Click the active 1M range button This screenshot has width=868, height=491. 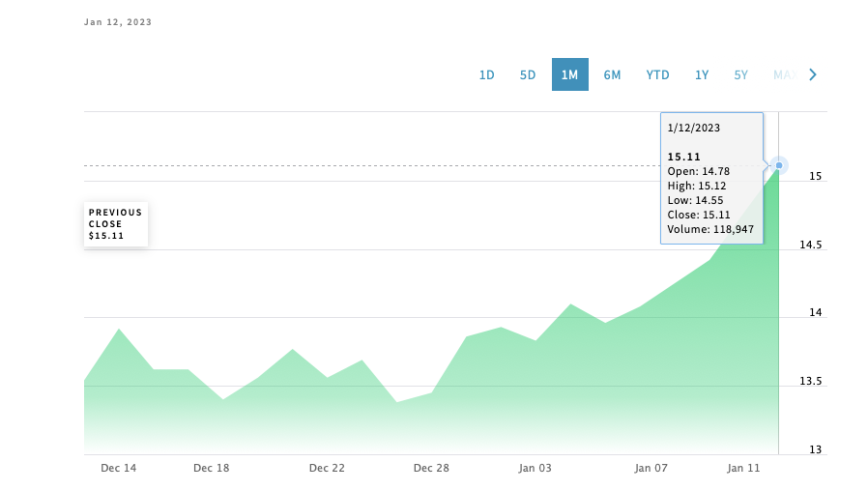[569, 74]
